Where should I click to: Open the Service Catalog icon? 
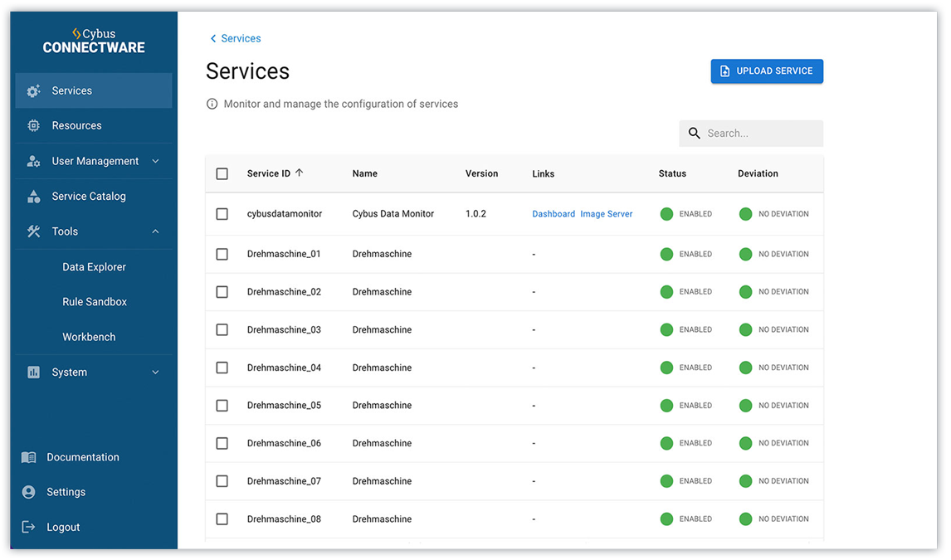pos(33,196)
